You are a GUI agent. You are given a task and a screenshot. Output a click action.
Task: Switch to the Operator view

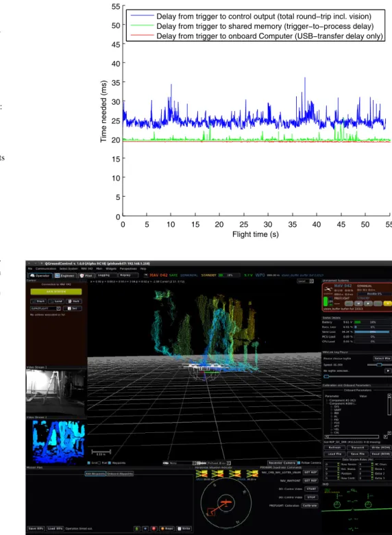click(x=40, y=275)
